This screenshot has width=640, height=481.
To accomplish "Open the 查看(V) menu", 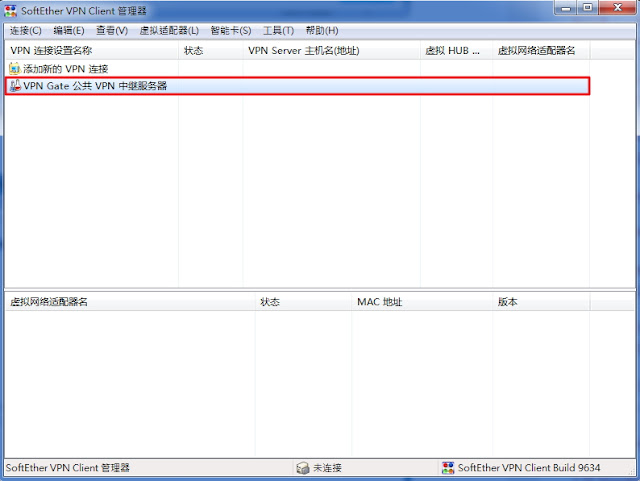I will pyautogui.click(x=112, y=31).
